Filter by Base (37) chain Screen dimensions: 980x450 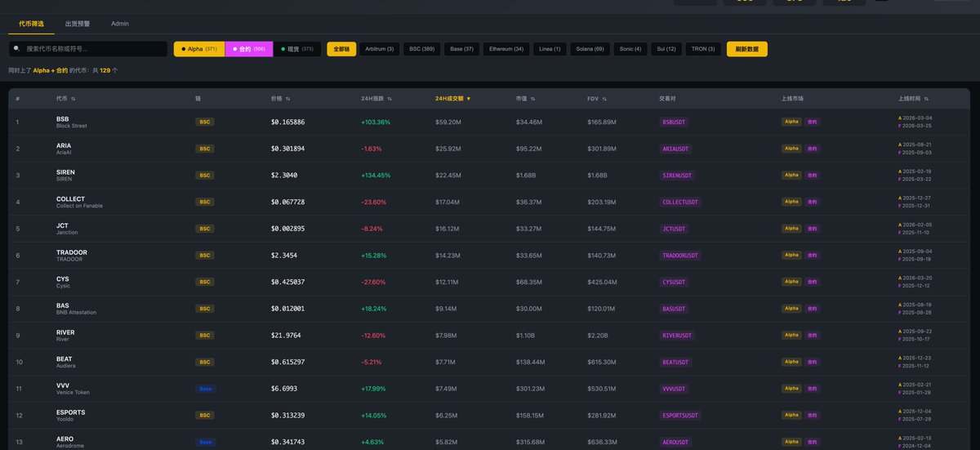[462, 49]
